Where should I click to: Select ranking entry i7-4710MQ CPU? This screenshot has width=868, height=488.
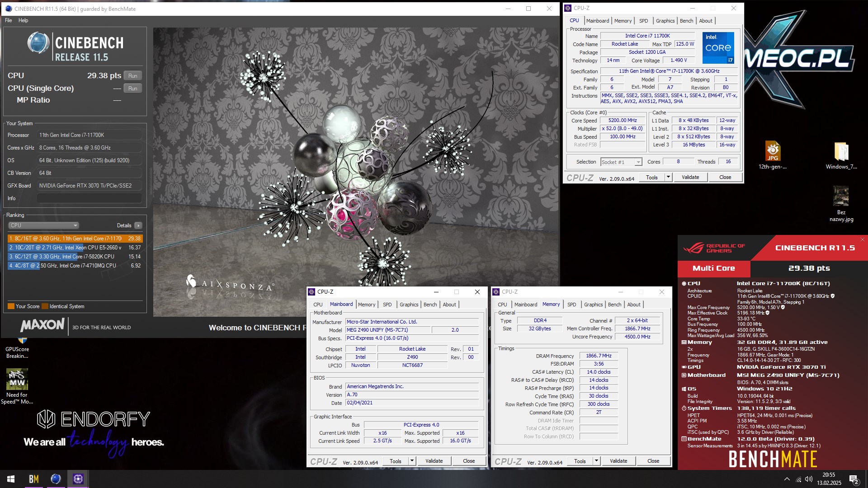[75, 266]
